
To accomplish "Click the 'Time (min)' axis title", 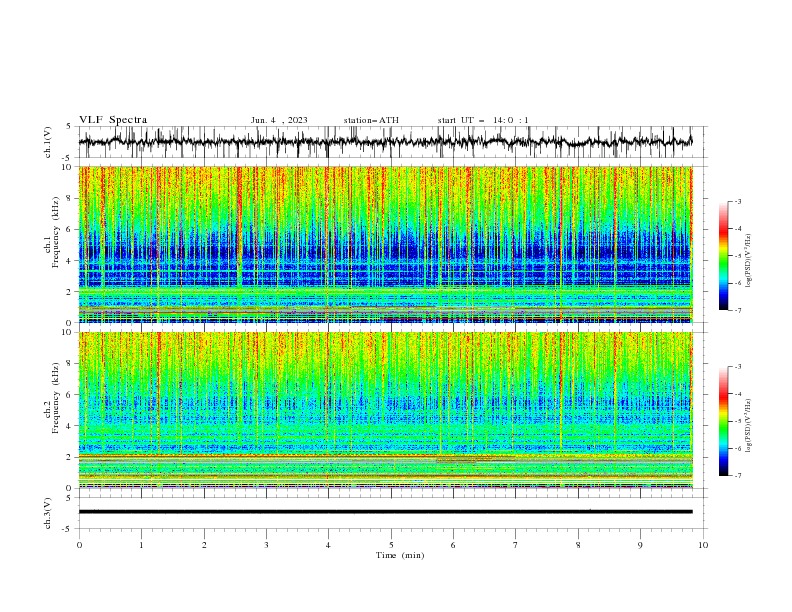I will tap(400, 555).
